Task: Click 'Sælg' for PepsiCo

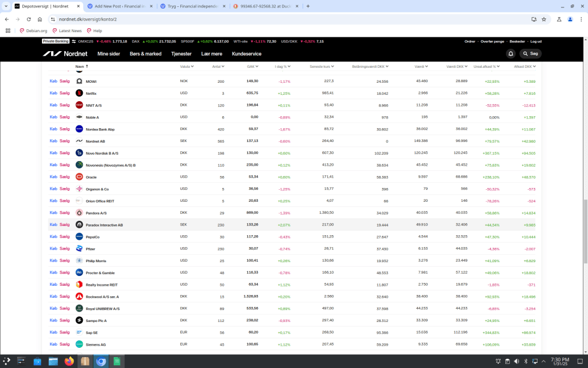Action: [64, 236]
